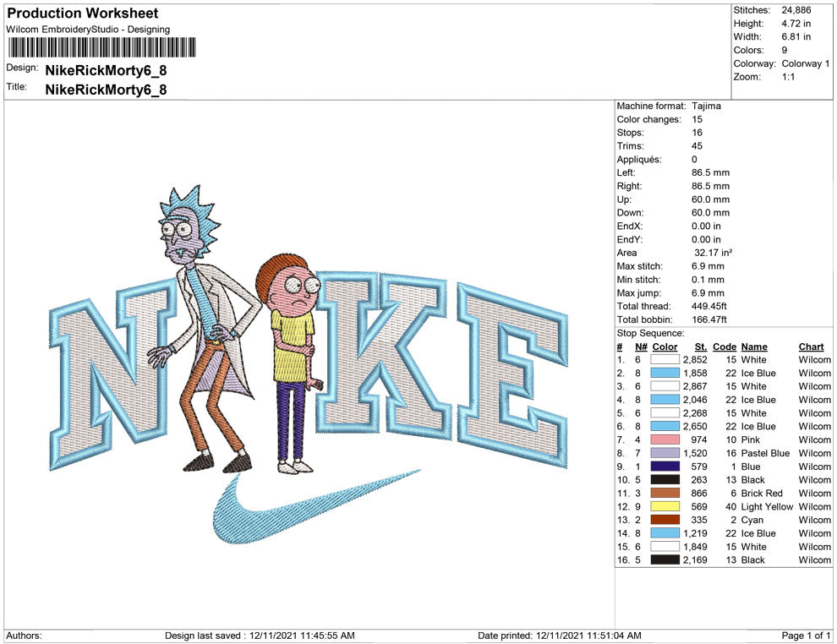This screenshot has height=644, width=837.
Task: Click the Area value '32.17 in²'
Action: click(714, 253)
